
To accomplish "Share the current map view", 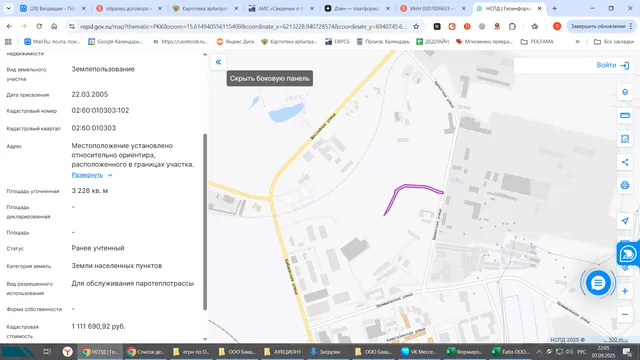I will [624, 162].
